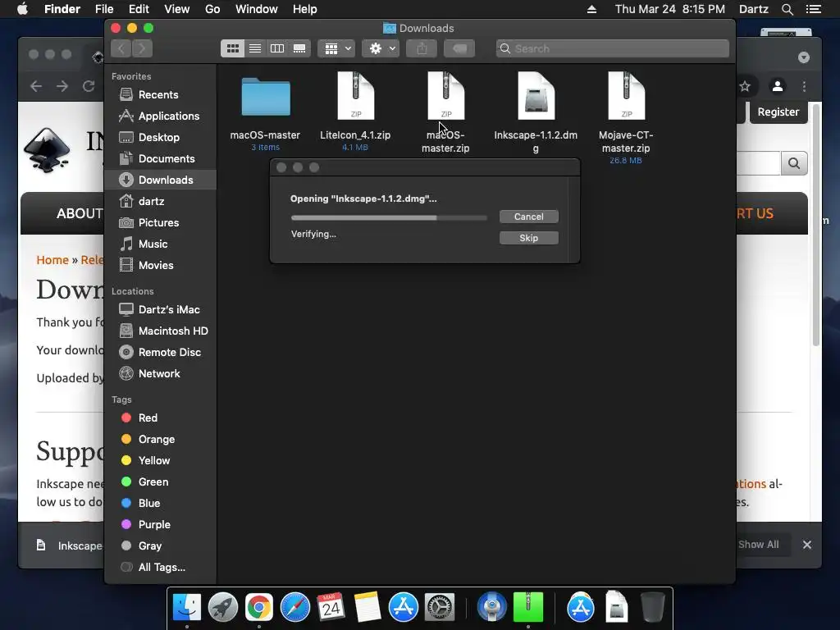Bookmark the page in Chrome window
The width and height of the screenshot is (840, 630).
coord(745,86)
